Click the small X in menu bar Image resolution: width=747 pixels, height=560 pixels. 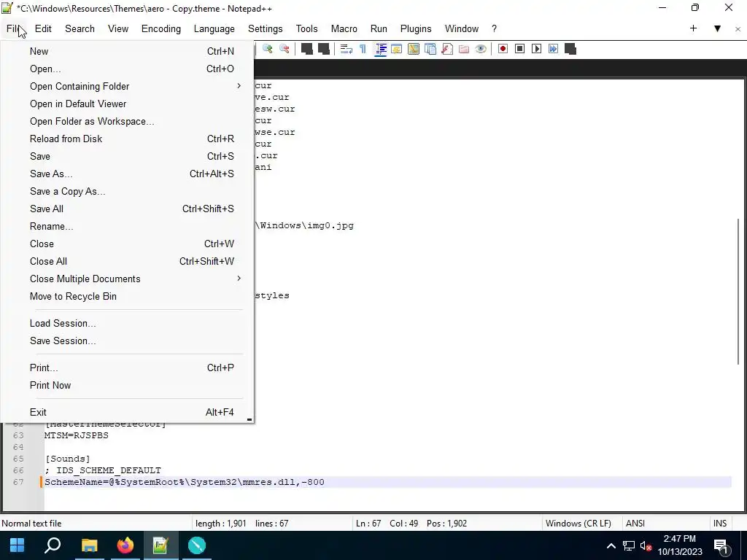click(738, 29)
